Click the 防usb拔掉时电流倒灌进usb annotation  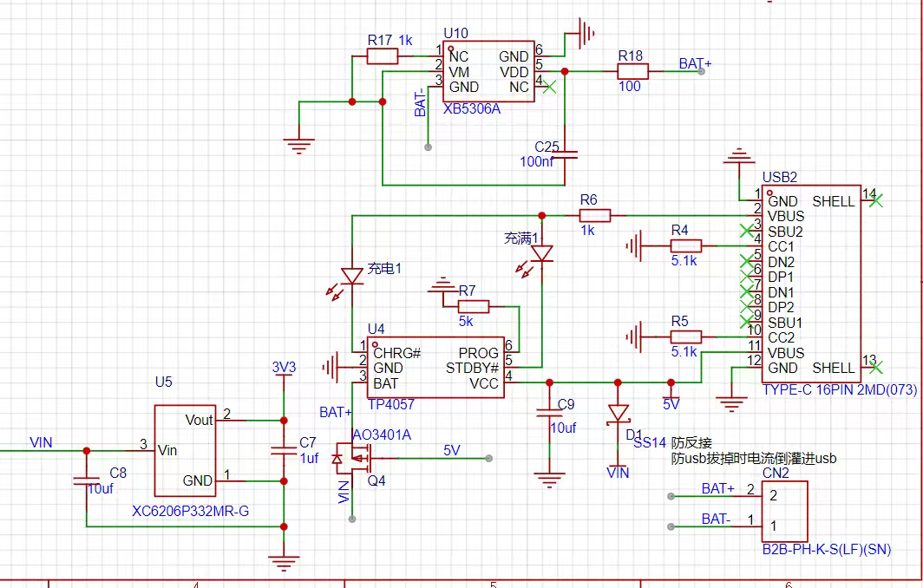[754, 458]
